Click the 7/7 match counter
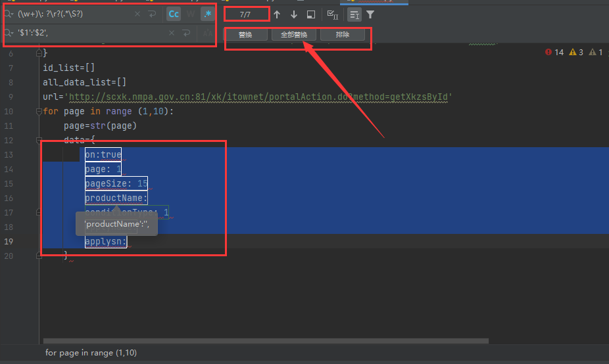 (x=245, y=14)
